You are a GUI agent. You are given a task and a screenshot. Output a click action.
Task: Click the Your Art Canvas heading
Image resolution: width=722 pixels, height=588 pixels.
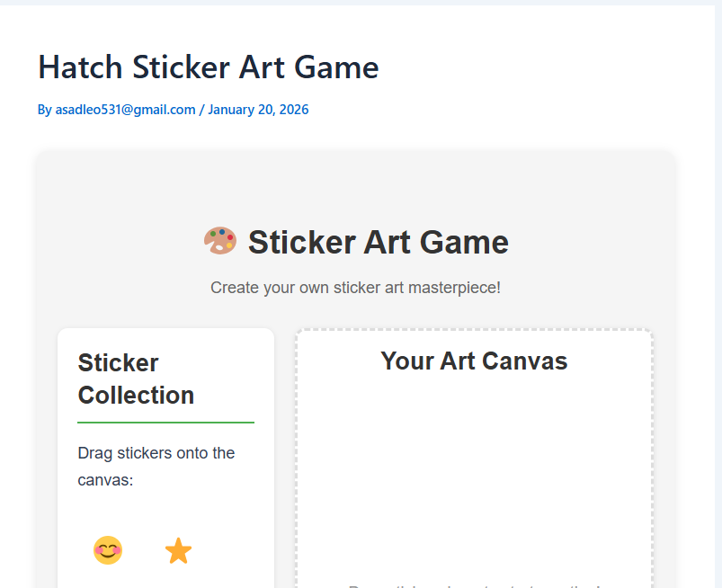tap(474, 361)
